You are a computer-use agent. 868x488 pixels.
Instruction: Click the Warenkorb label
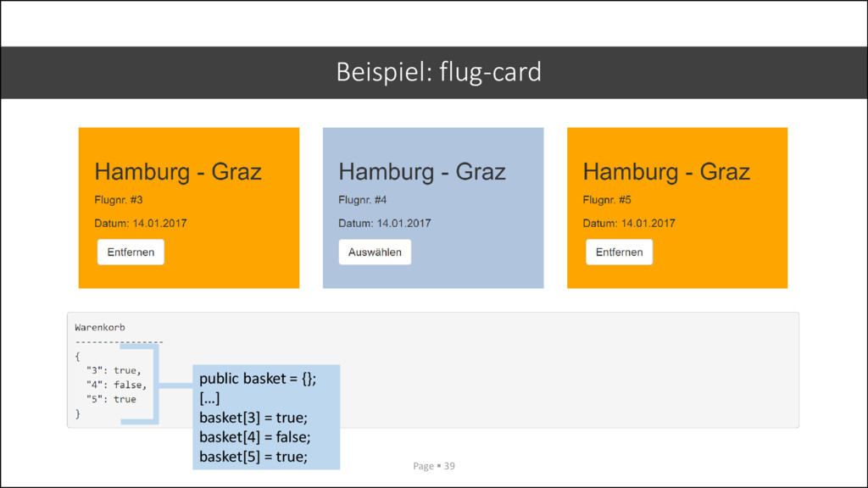point(100,327)
